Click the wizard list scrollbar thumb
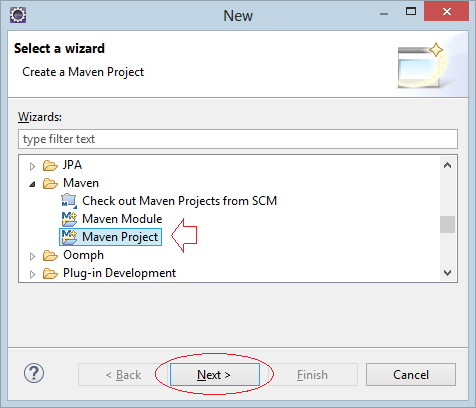The width and height of the screenshot is (476, 408). click(x=447, y=225)
